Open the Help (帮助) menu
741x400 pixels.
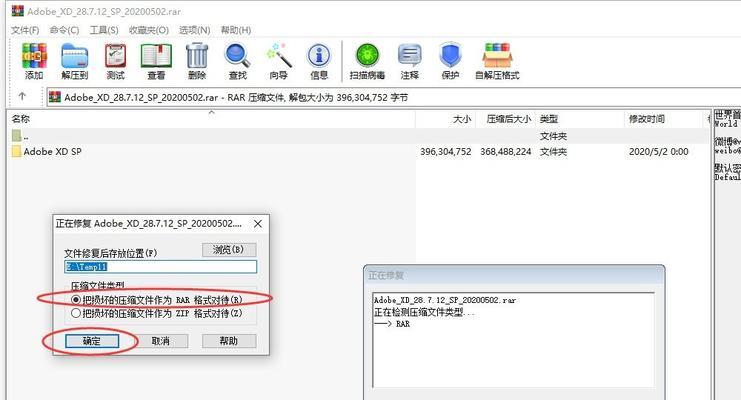coord(236,30)
